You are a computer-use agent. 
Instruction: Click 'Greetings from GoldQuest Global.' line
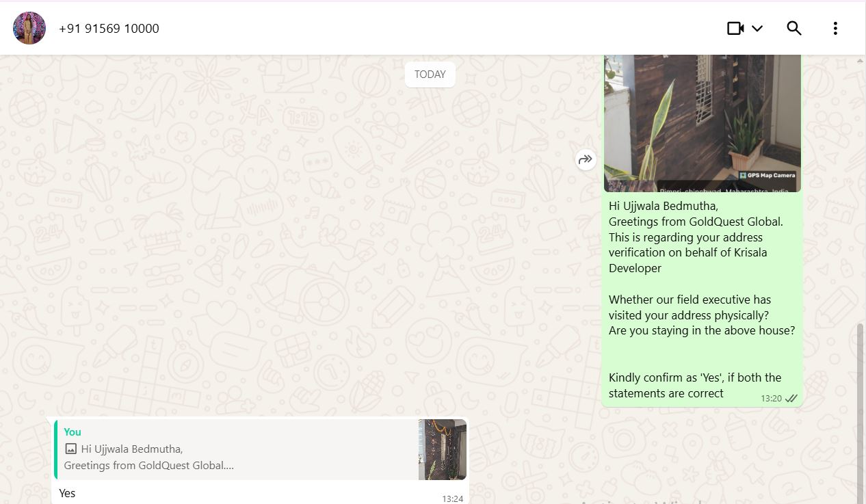(696, 222)
